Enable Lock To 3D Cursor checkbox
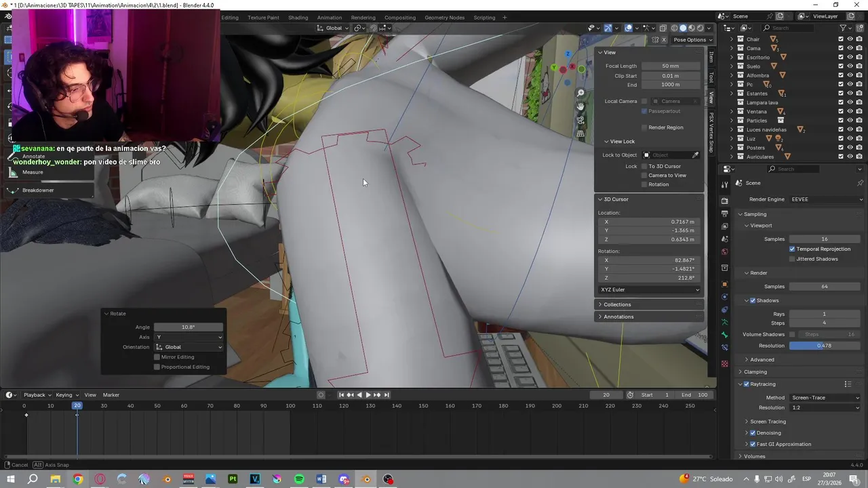This screenshot has height=488, width=868. coord(644,166)
